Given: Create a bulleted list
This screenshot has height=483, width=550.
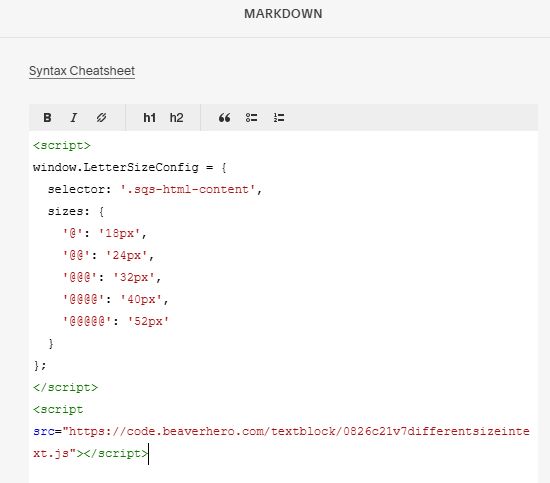Looking at the screenshot, I should click(251, 118).
